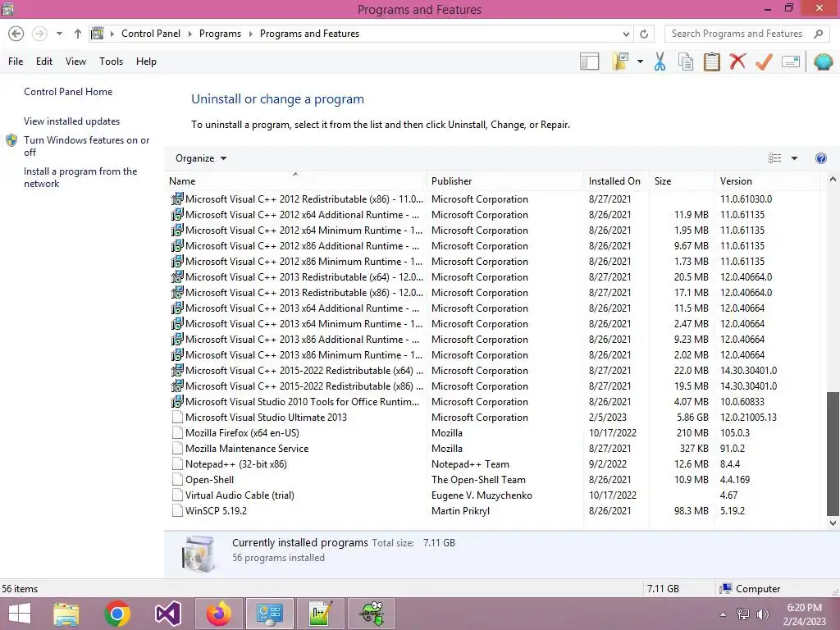Image resolution: width=840 pixels, height=630 pixels.
Task: Show hidden system tray icons
Action: click(x=723, y=614)
